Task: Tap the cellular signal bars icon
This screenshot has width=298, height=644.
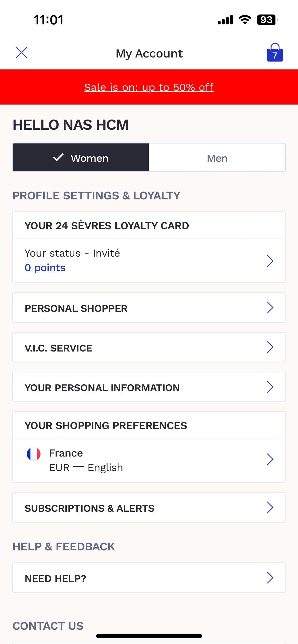Action: (x=225, y=20)
